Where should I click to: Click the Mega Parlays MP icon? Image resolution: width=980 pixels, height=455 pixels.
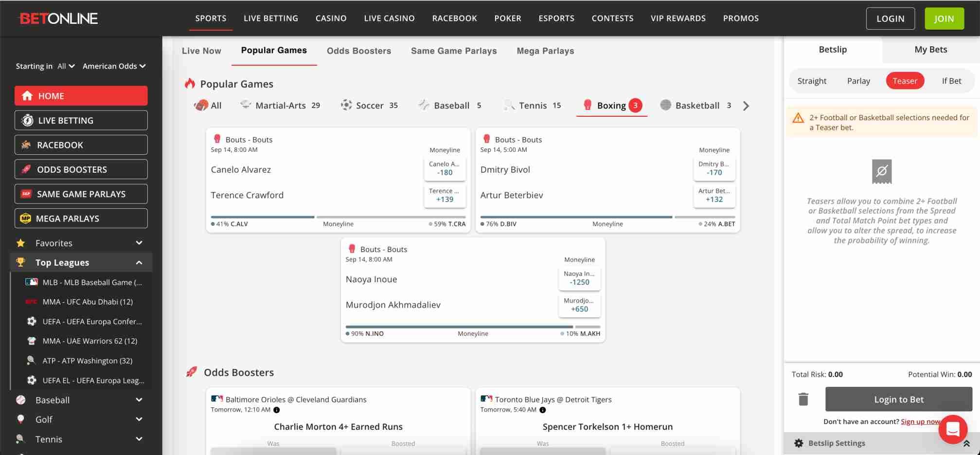coord(25,218)
